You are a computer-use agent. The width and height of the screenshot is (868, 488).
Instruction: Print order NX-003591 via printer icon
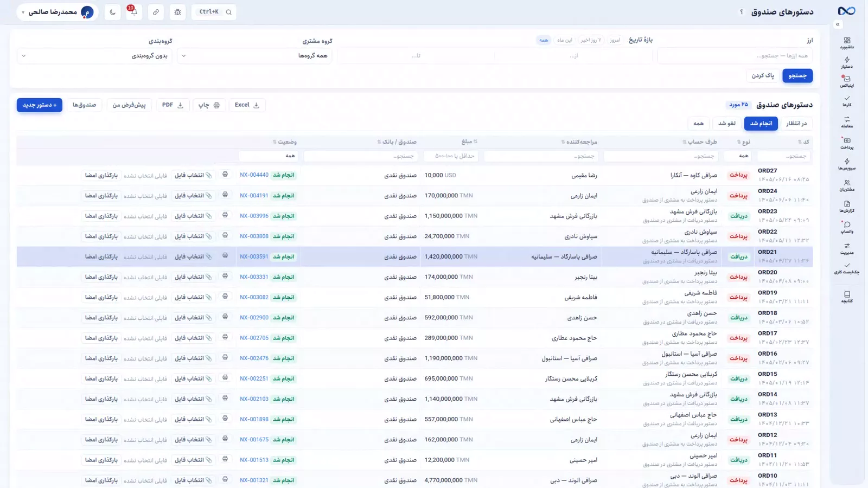(225, 256)
